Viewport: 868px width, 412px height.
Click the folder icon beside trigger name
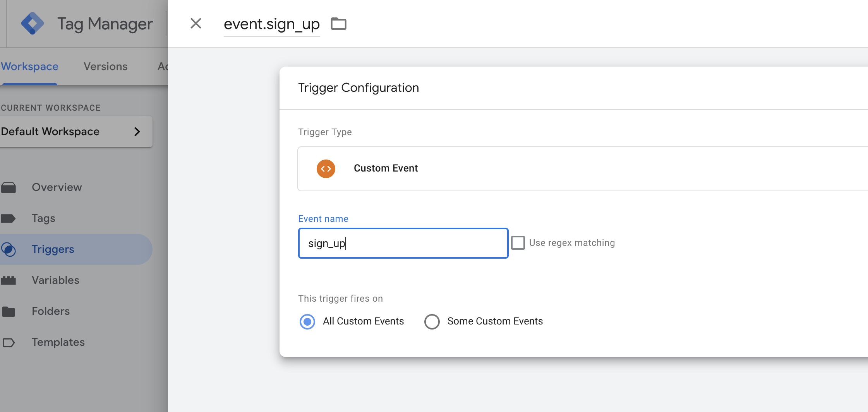coord(338,24)
